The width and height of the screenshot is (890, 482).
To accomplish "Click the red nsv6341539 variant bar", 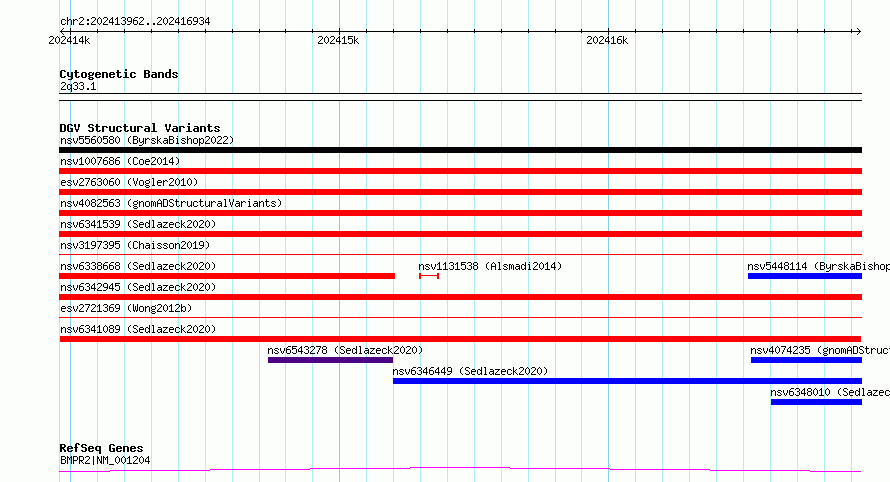I will click(460, 234).
